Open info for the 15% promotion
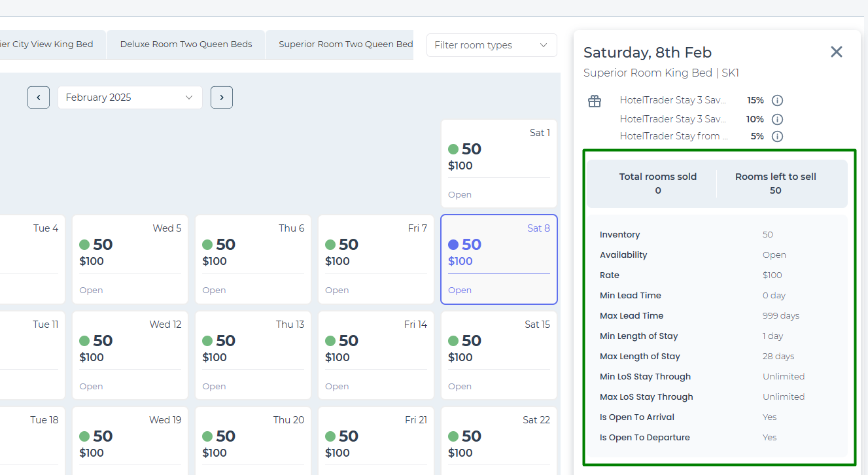The image size is (868, 475). pyautogui.click(x=777, y=101)
